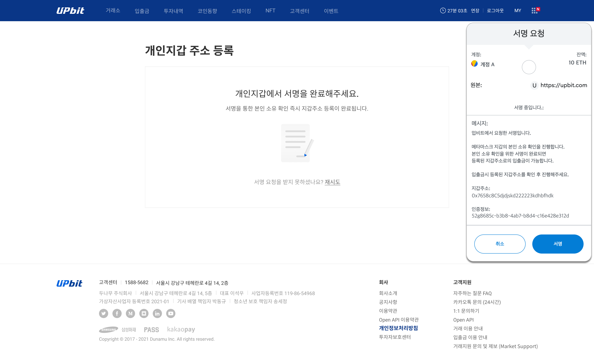This screenshot has width=594, height=364.
Task: Click the https://upbit.com origin text
Action: tap(564, 85)
